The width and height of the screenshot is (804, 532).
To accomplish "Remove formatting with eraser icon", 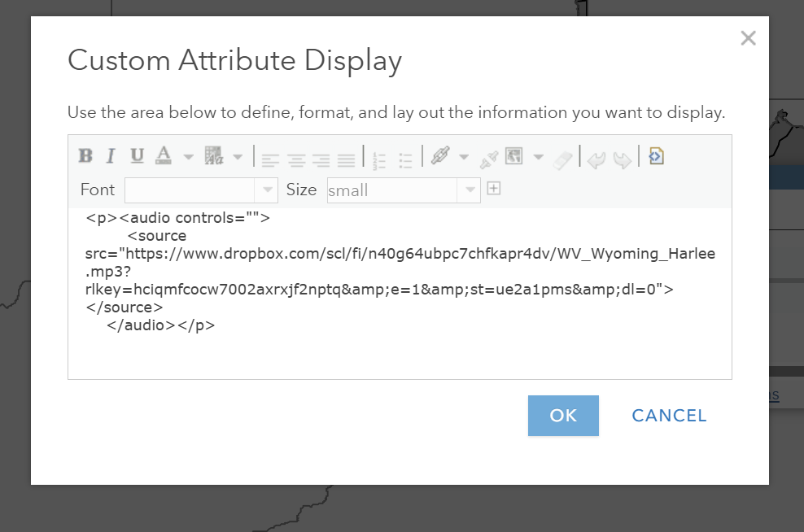I will point(562,160).
